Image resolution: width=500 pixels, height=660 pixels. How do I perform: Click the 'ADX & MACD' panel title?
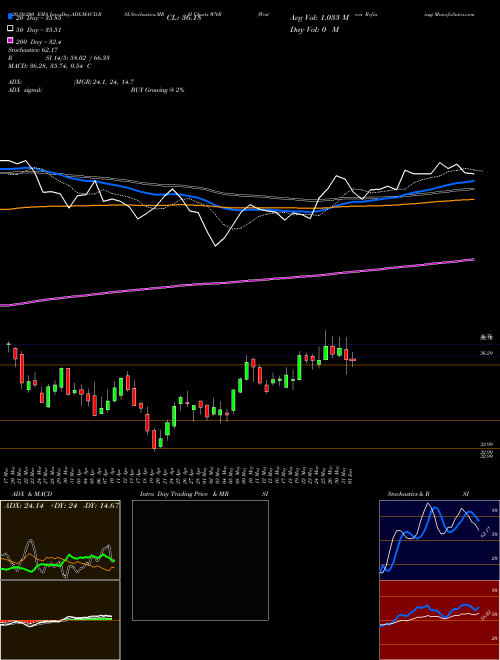tap(32, 494)
